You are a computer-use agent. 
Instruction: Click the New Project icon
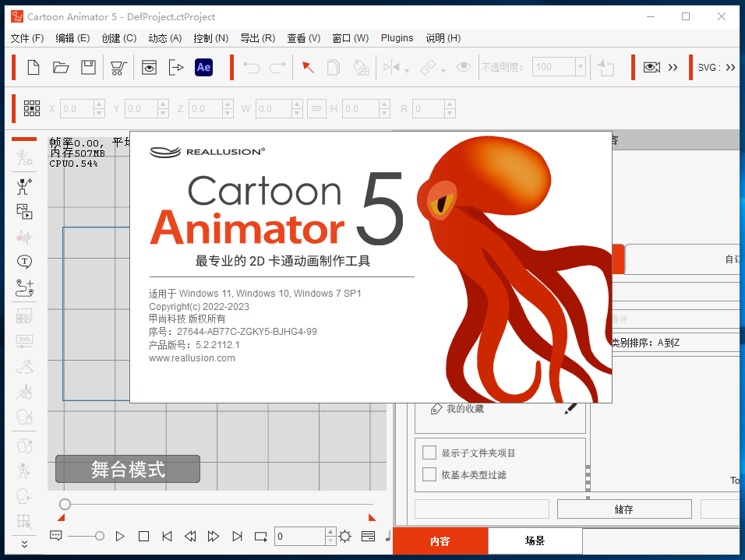tap(34, 68)
